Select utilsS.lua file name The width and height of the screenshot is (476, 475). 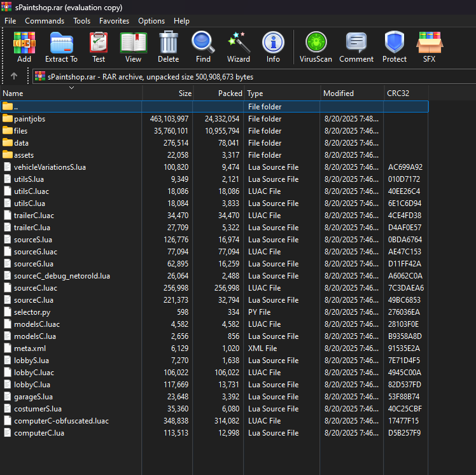[29, 179]
